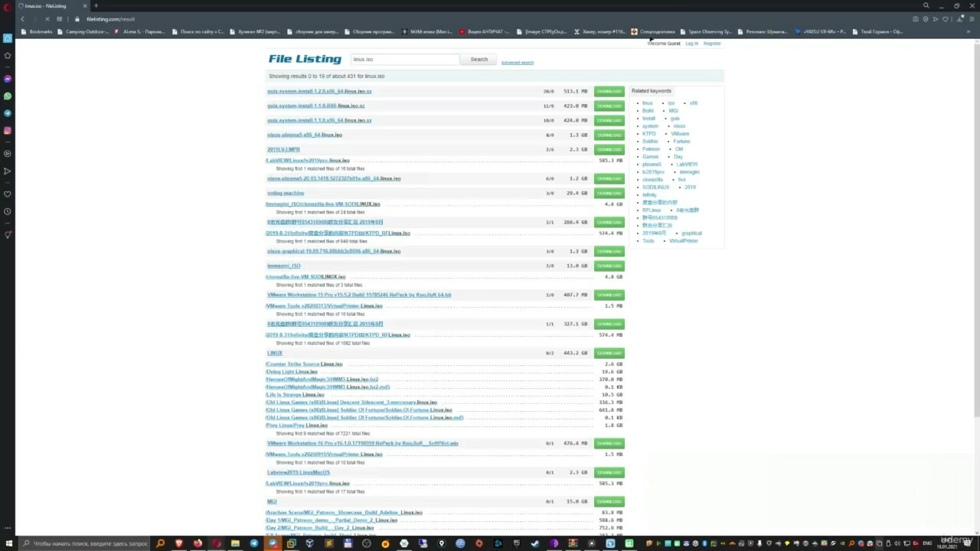980x551 pixels.
Task: Open Instagram in the Opera sidebar
Action: coord(8,131)
